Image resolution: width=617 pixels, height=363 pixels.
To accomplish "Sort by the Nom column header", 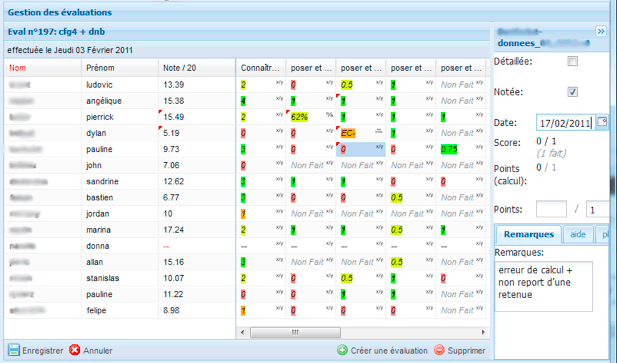I will coord(42,68).
